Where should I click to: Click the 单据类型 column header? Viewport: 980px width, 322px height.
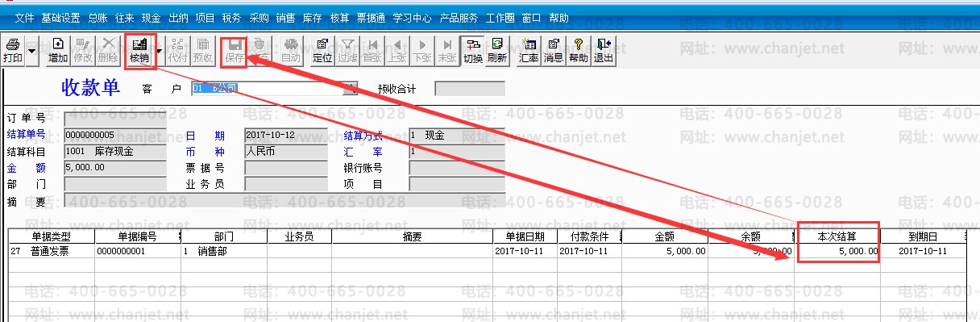(52, 236)
